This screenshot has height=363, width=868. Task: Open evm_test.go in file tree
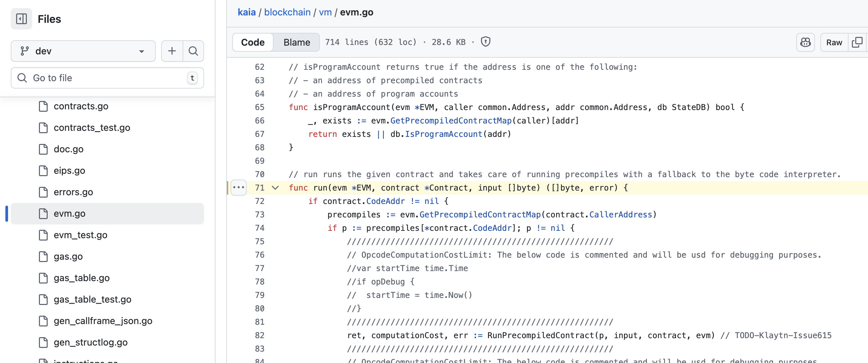tap(80, 235)
